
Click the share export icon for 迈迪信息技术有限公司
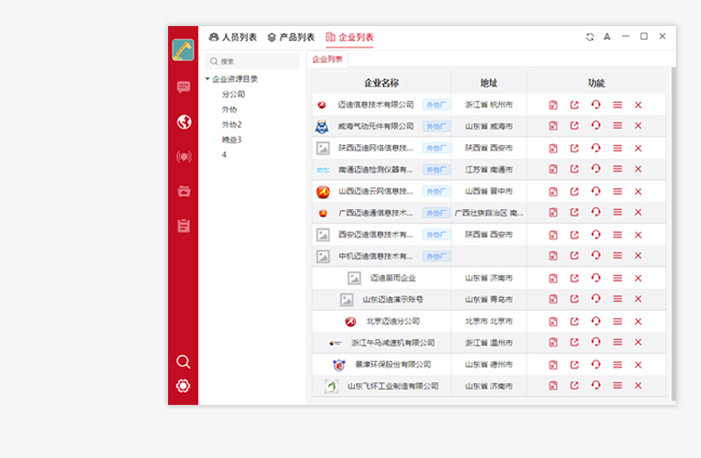[574, 105]
